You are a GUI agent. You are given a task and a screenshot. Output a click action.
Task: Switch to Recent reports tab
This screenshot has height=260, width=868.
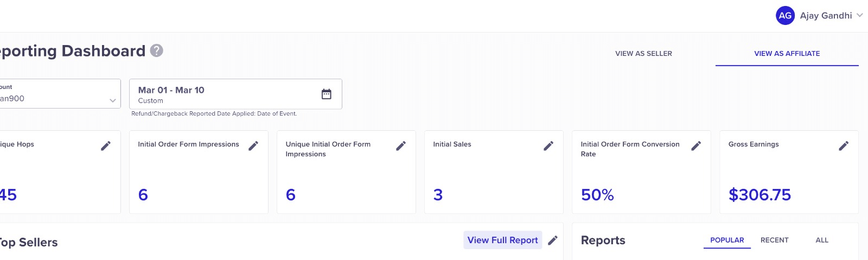pos(774,240)
